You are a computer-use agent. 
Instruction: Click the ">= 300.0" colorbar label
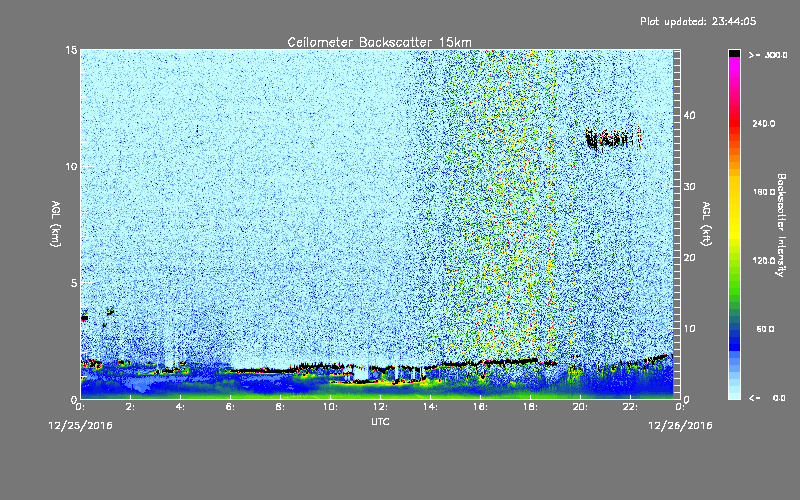[x=768, y=55]
